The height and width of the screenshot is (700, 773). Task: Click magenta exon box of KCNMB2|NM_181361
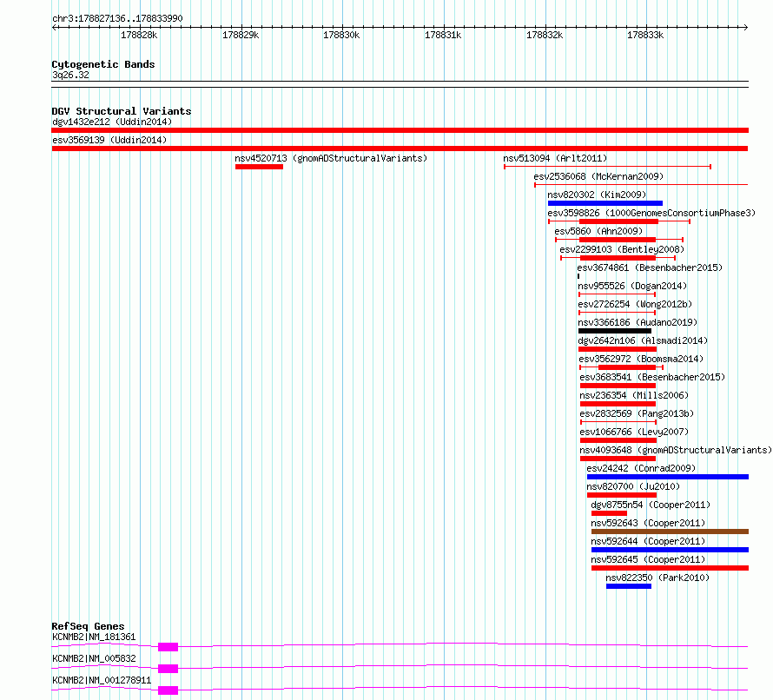pyautogui.click(x=168, y=647)
